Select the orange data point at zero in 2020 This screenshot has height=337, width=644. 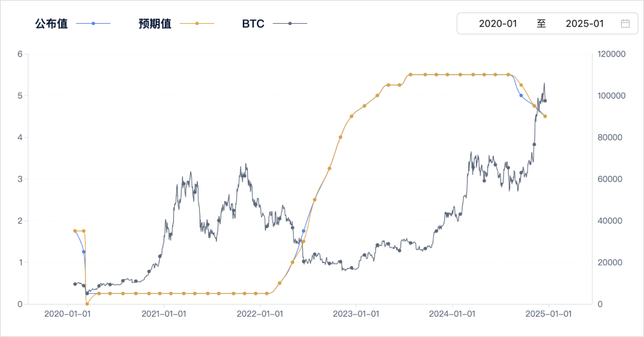point(87,303)
